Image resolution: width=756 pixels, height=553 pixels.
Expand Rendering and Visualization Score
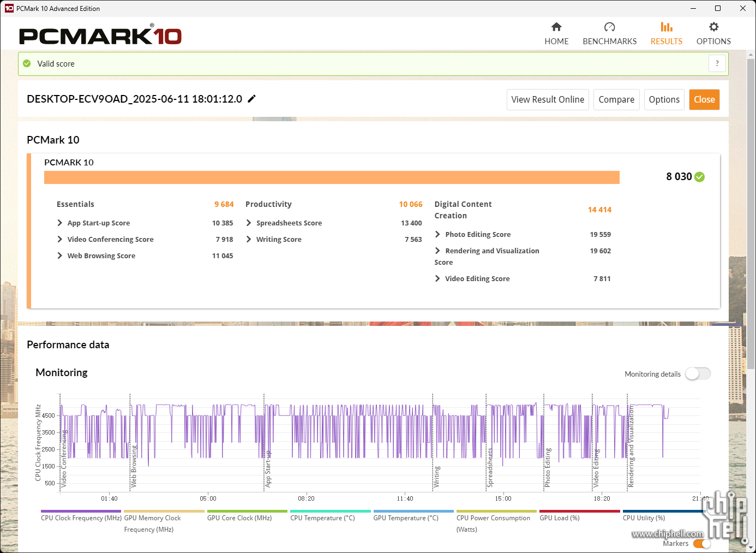tap(437, 251)
